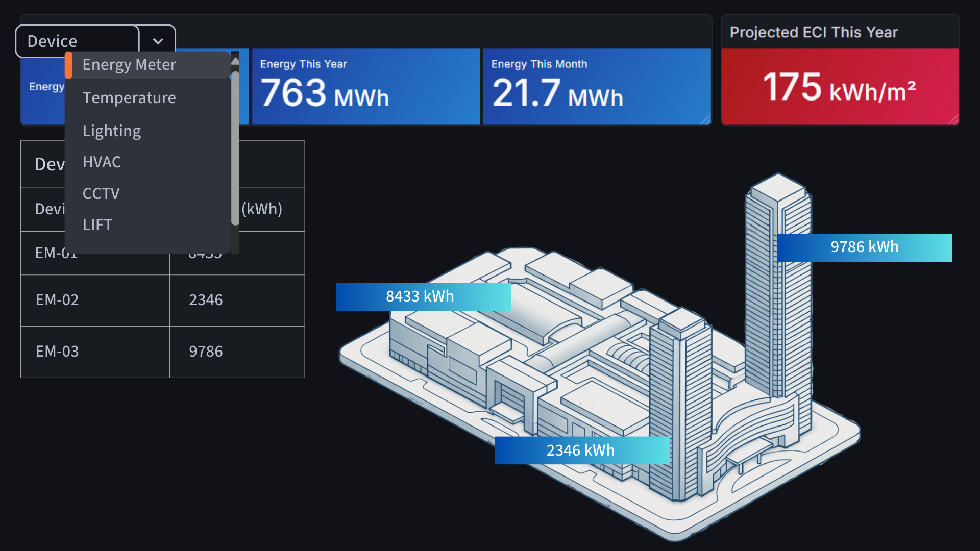
Task: Click the Energy This Month panel
Action: 596,87
